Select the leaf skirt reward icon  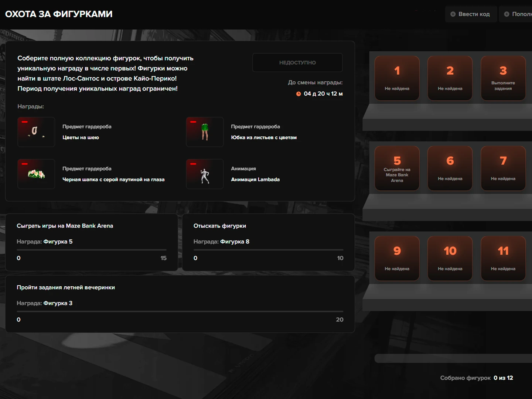point(205,132)
